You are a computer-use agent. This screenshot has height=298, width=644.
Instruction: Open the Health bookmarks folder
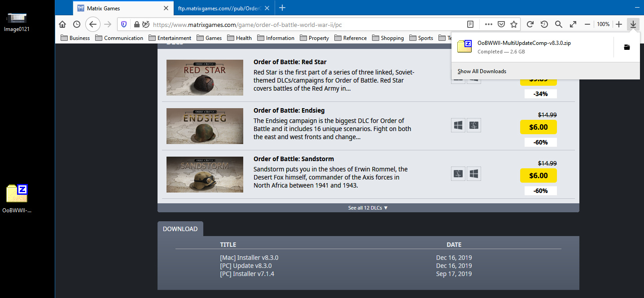(239, 38)
